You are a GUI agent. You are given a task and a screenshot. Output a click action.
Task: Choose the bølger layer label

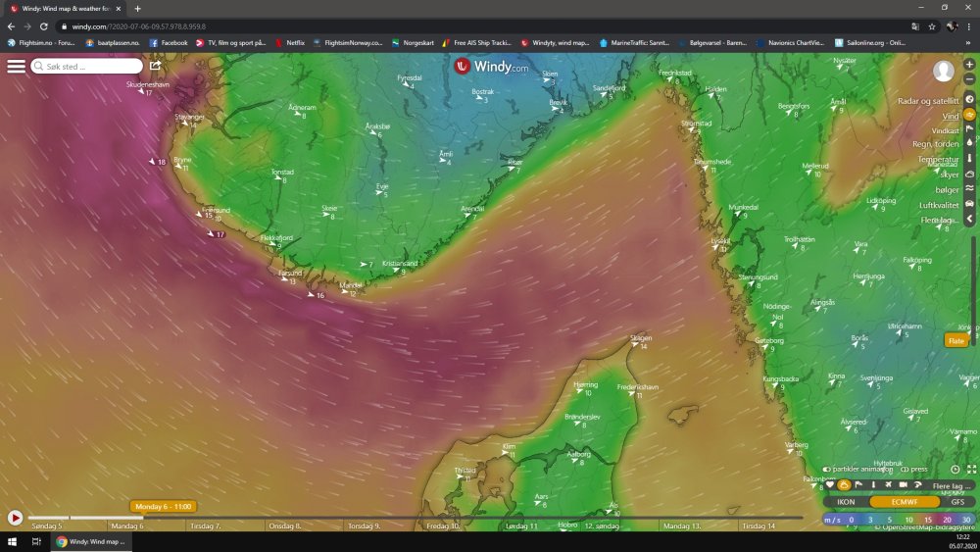[947, 190]
